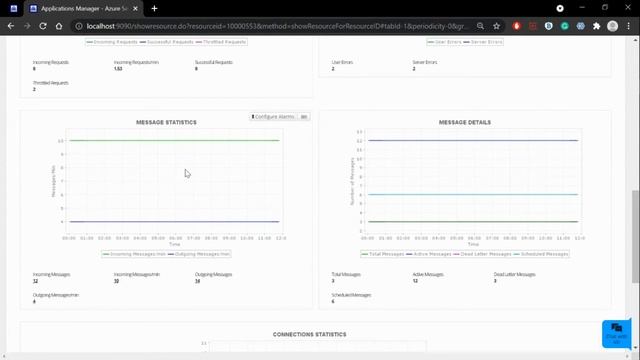Screen dimensions: 640x360
Task: Select the pinned first browser tab
Action: click(13, 9)
